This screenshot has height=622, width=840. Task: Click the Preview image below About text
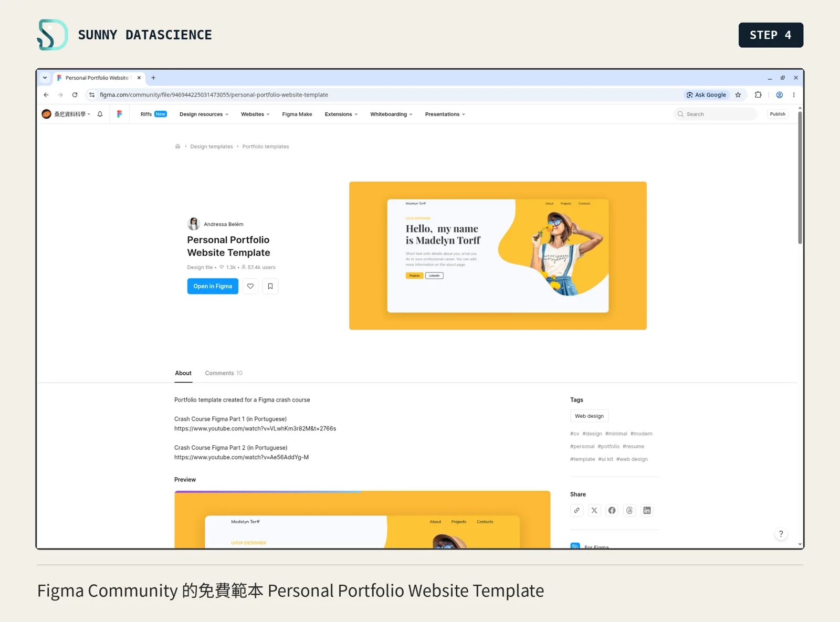(x=362, y=520)
